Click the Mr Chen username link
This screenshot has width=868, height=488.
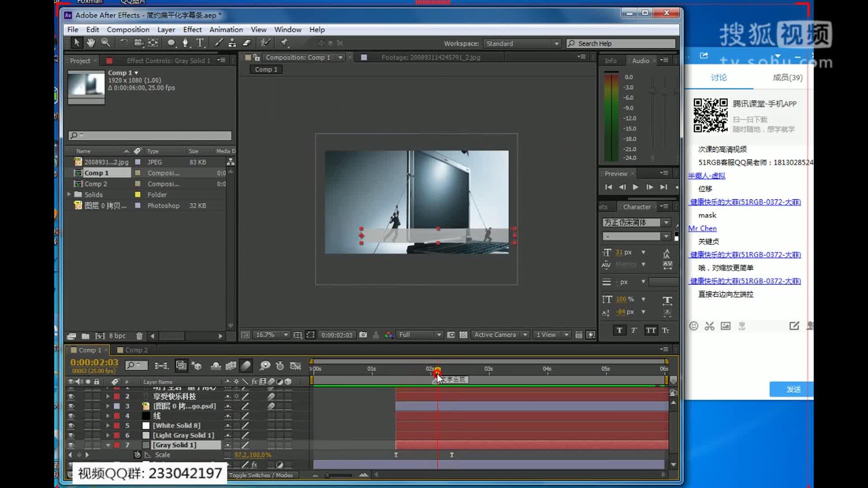(x=702, y=228)
